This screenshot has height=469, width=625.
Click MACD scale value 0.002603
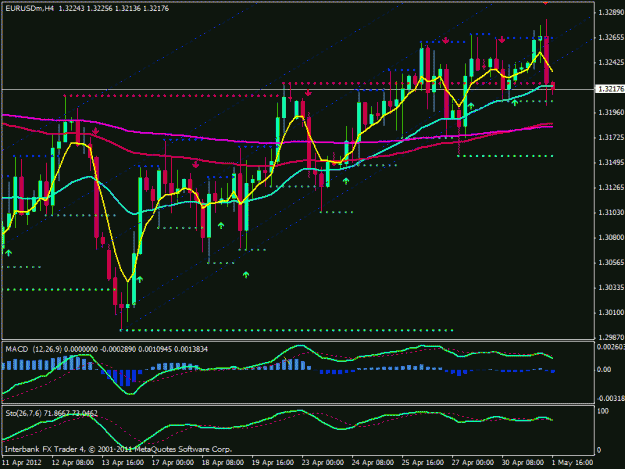[x=610, y=347]
